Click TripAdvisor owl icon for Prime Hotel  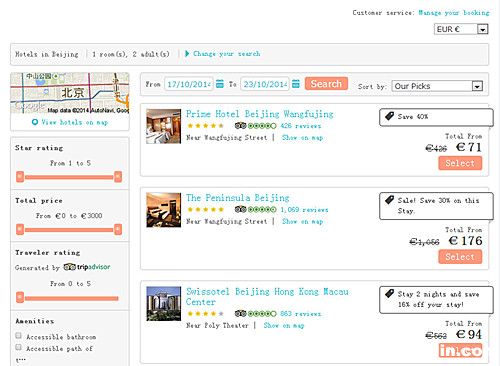click(x=240, y=126)
